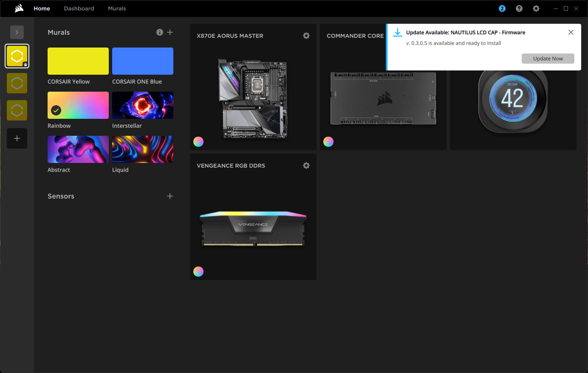This screenshot has width=588, height=373.
Task: Open the help question mark icon
Action: [519, 8]
